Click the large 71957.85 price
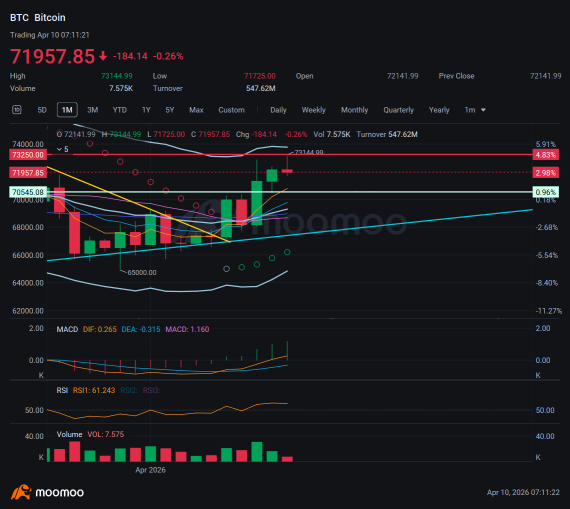570x509 pixels. point(52,56)
